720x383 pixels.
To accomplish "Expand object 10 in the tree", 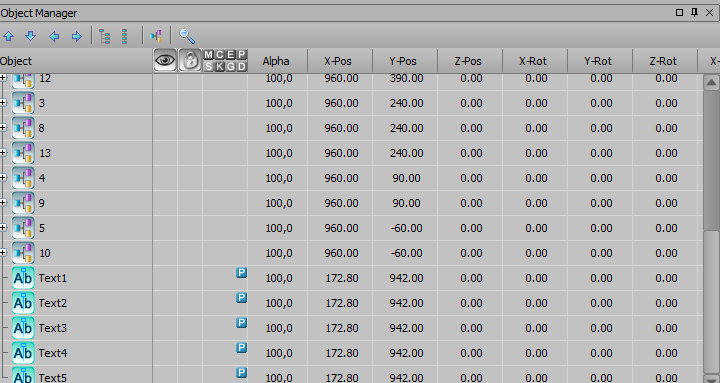I will [3, 253].
